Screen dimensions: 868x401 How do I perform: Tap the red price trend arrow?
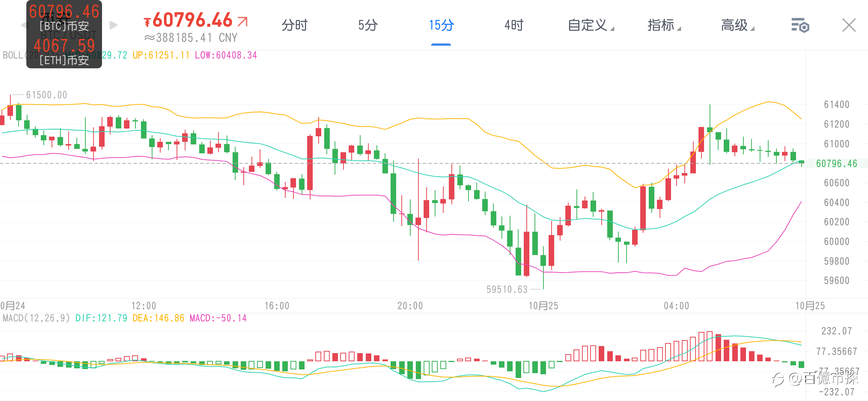point(242,22)
